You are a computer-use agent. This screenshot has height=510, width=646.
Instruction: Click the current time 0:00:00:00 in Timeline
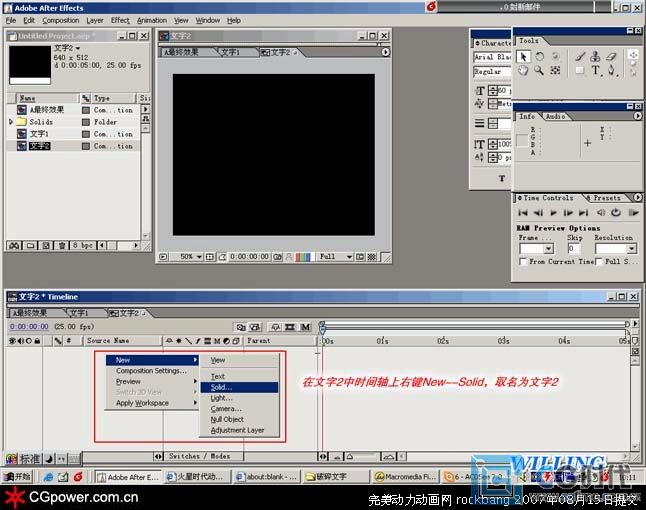click(x=29, y=327)
